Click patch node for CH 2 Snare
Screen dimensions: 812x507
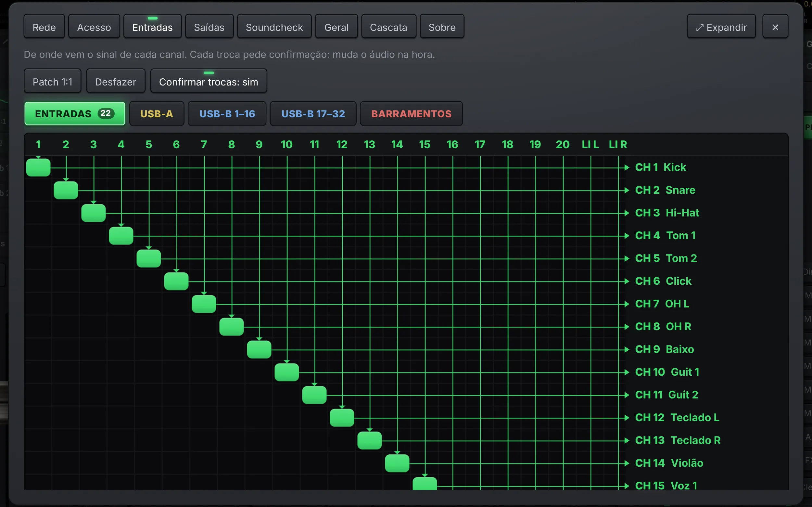66,190
